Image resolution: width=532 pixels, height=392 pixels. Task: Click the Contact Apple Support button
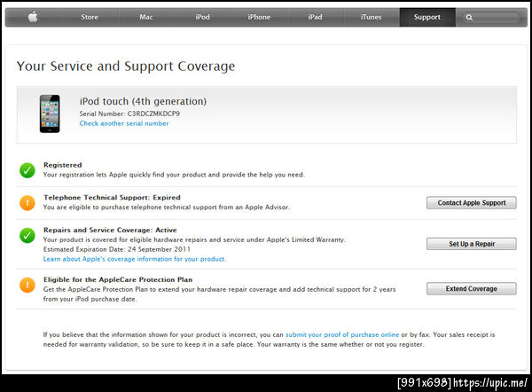point(472,202)
